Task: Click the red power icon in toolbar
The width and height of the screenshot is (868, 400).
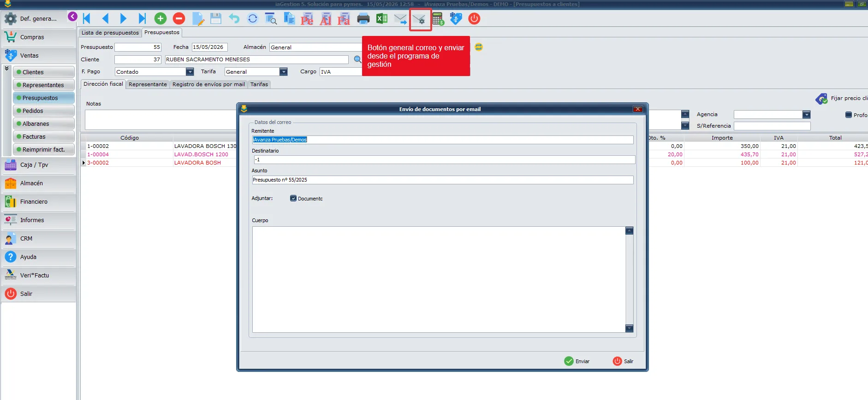Action: coord(474,18)
